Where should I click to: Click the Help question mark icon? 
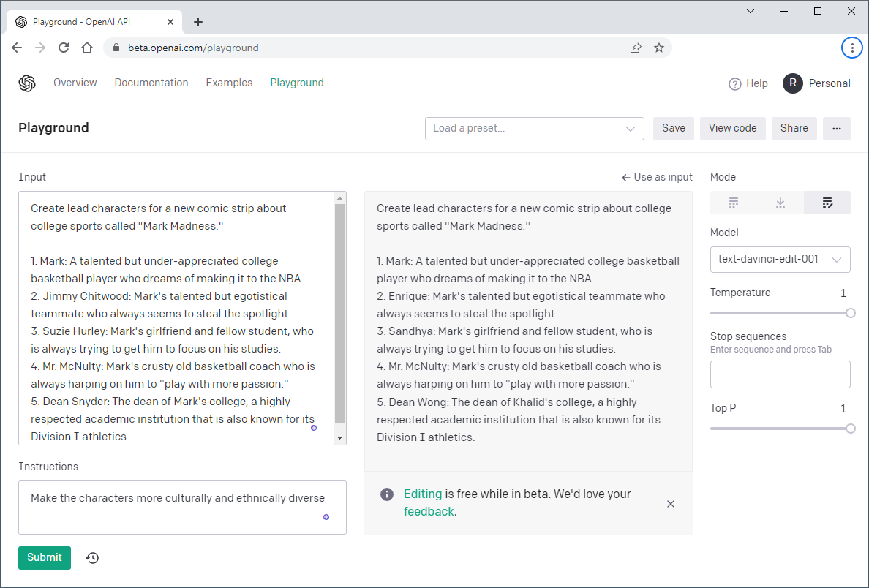735,83
